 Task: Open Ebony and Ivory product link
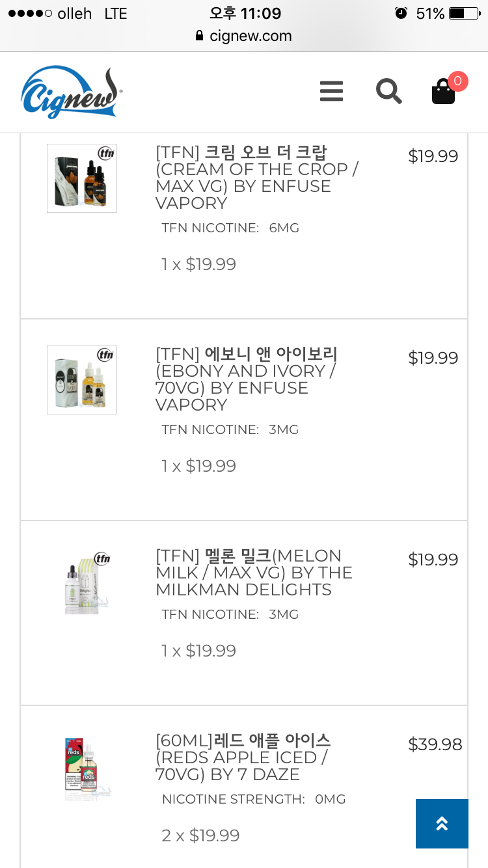247,379
